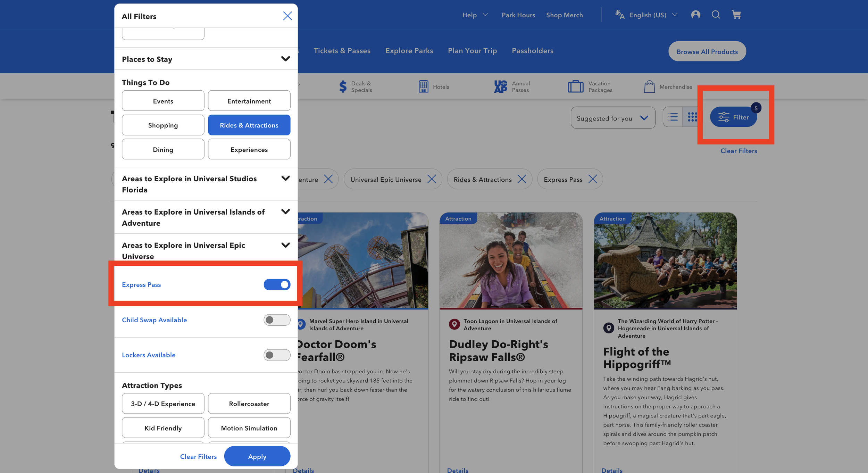The image size is (868, 473).
Task: Select the Kid Friendly attraction type
Action: 163,428
